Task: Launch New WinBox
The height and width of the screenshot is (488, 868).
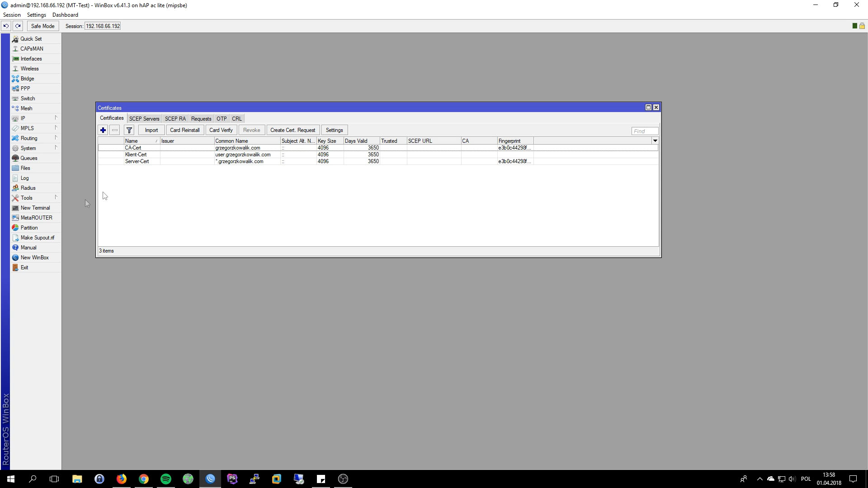Action: pyautogui.click(x=35, y=258)
